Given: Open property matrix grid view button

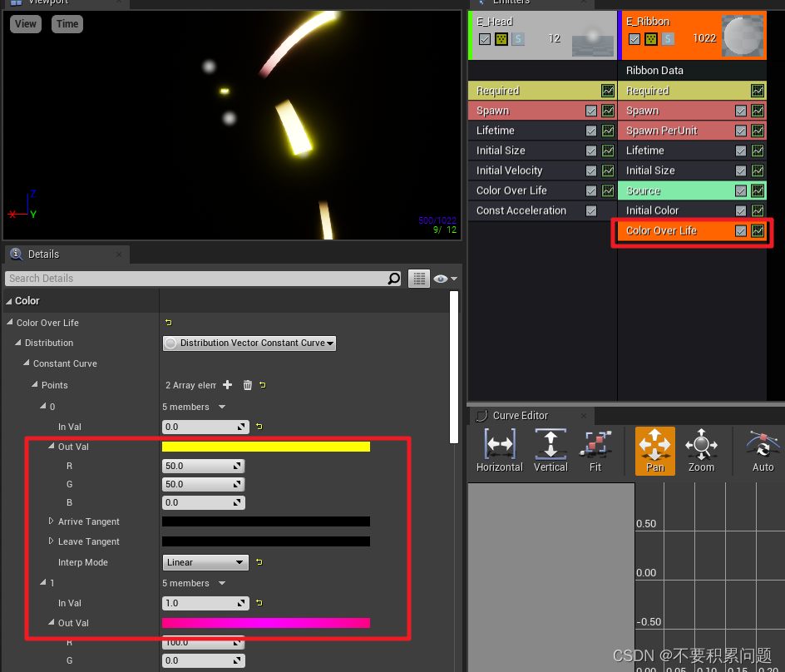Looking at the screenshot, I should (419, 279).
